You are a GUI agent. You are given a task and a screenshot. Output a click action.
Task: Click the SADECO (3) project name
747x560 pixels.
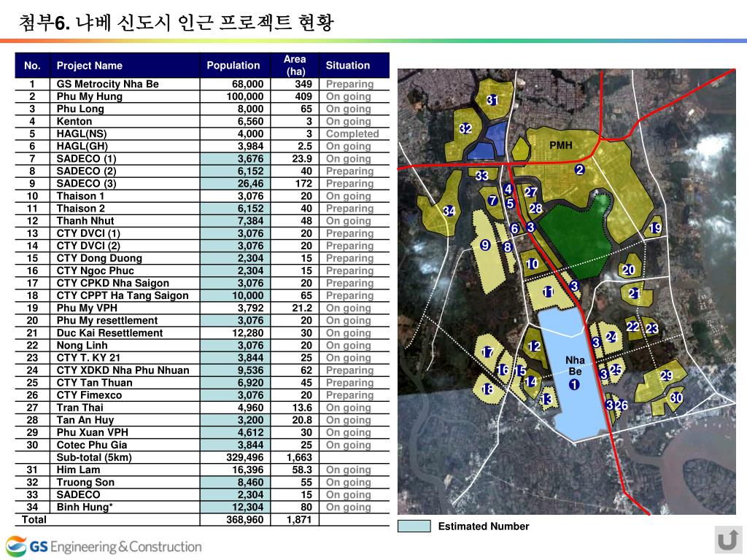[86, 183]
